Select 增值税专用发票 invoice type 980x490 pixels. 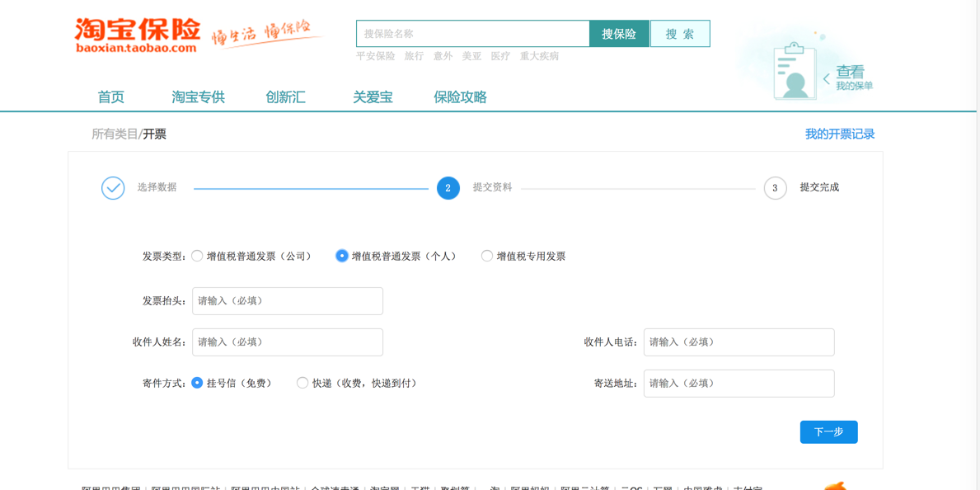click(487, 256)
